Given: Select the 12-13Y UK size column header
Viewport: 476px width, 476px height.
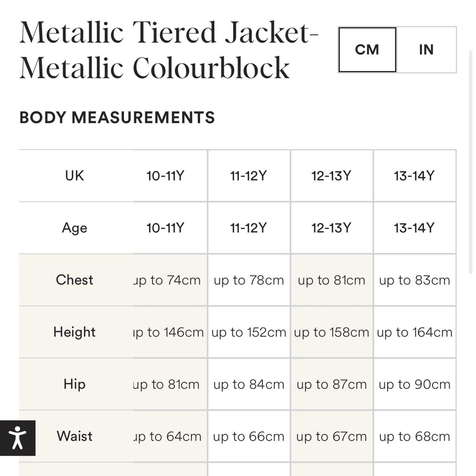Looking at the screenshot, I should (331, 176).
